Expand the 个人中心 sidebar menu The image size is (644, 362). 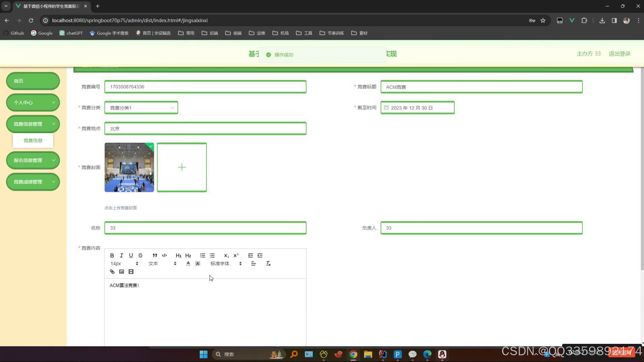pos(33,102)
